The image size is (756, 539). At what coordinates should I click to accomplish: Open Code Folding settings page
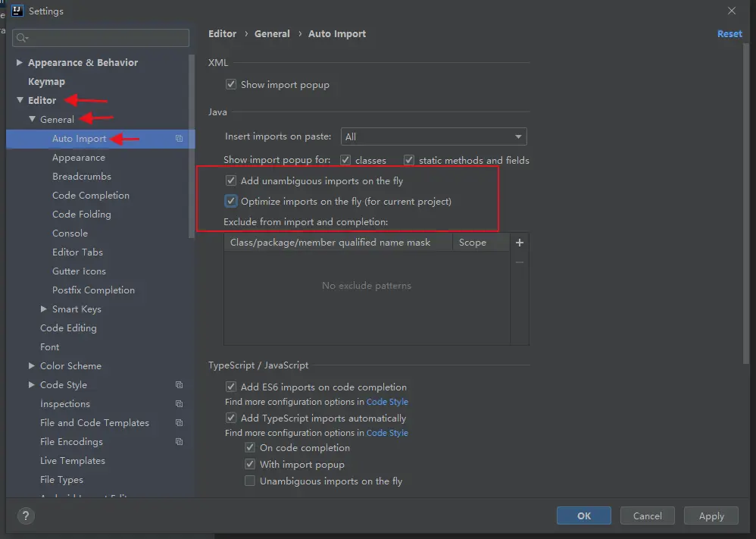(82, 215)
